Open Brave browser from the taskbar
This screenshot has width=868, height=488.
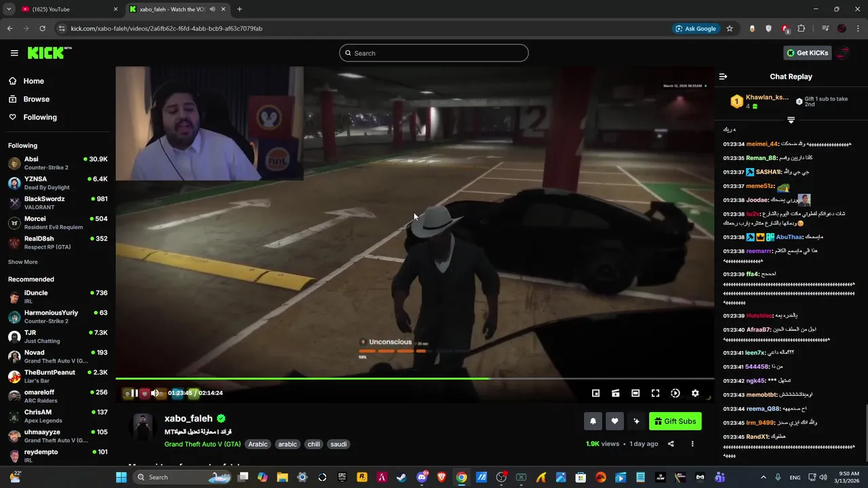[441, 477]
